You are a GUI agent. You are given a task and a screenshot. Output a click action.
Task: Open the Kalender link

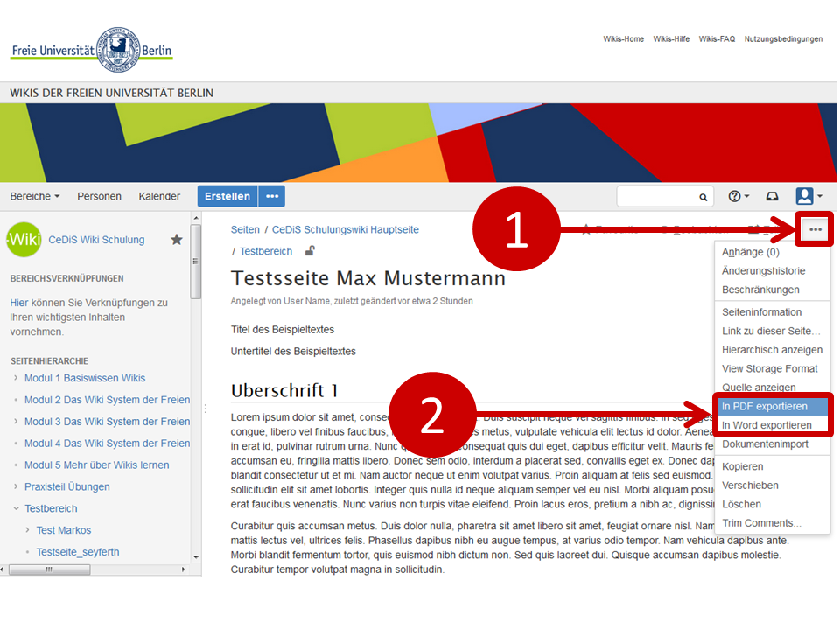159,196
